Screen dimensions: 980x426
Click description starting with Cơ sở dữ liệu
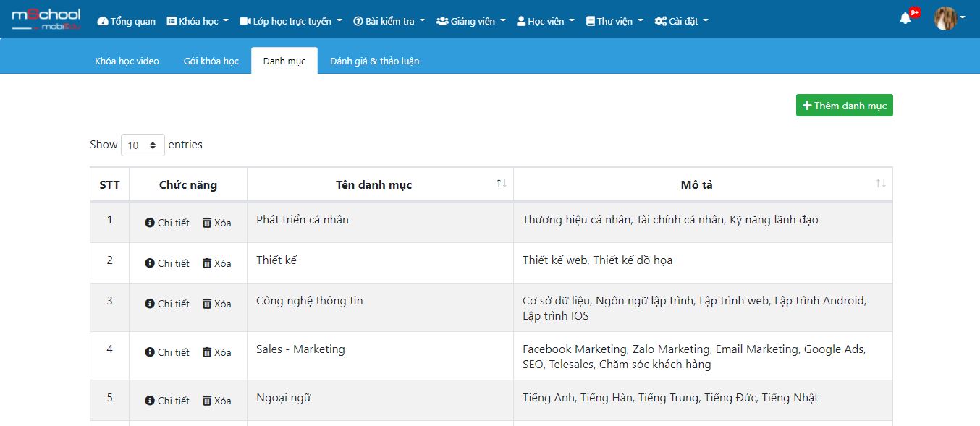pyautogui.click(x=695, y=308)
